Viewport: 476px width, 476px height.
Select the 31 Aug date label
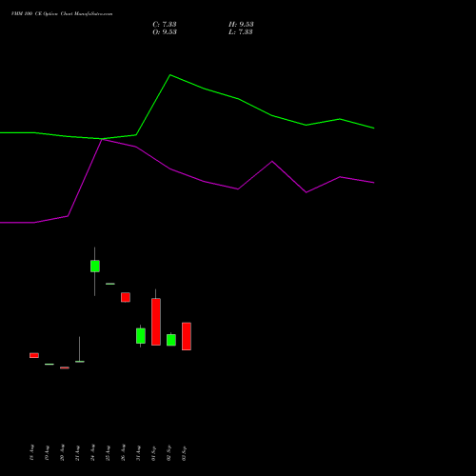coord(138,453)
